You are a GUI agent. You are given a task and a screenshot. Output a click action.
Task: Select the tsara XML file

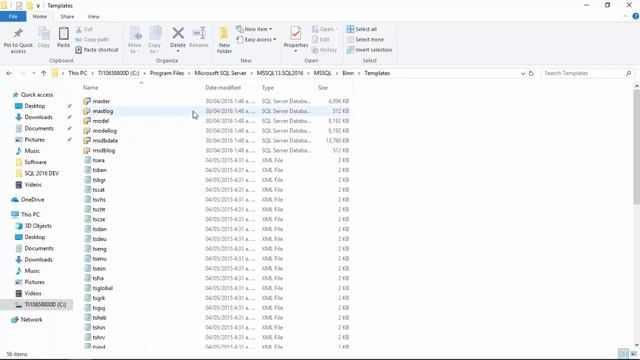98,160
